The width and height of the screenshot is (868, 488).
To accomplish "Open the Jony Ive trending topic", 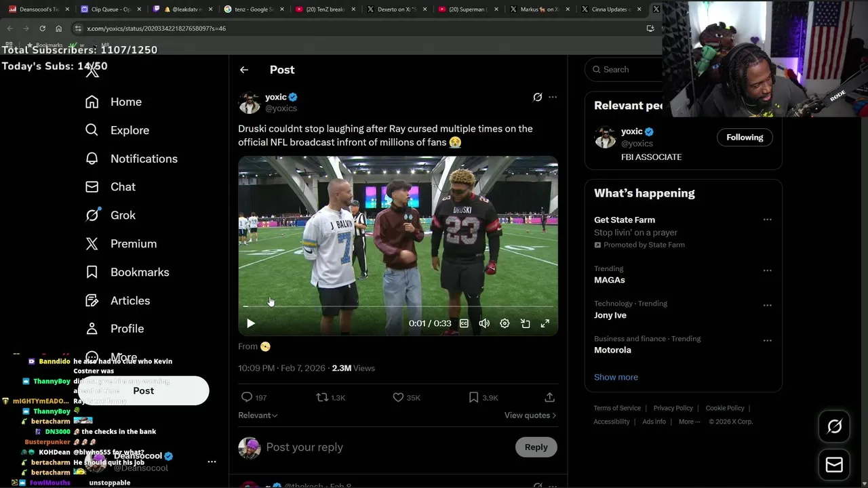I will (610, 315).
